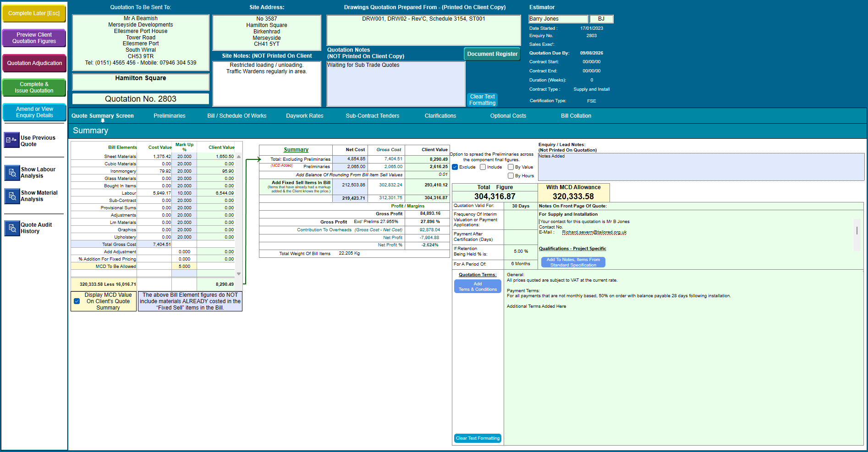Open the Document Register
The height and width of the screenshot is (452, 868).
(x=492, y=54)
